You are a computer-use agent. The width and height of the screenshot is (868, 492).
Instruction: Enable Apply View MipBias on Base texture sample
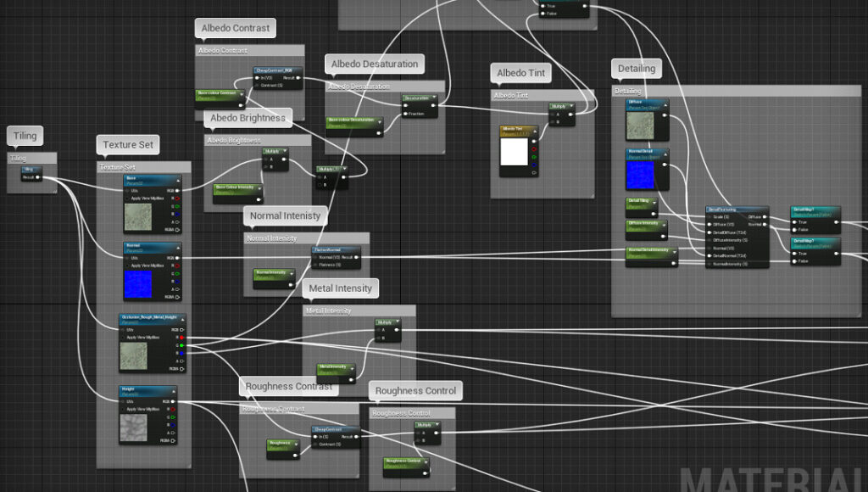pyautogui.click(x=127, y=198)
